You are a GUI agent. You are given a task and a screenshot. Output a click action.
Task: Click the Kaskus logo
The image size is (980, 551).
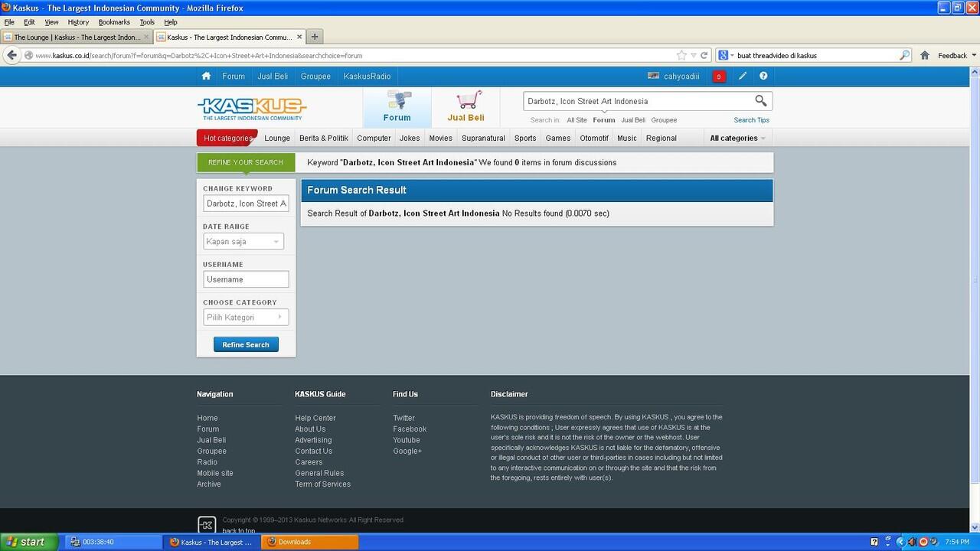coord(252,108)
